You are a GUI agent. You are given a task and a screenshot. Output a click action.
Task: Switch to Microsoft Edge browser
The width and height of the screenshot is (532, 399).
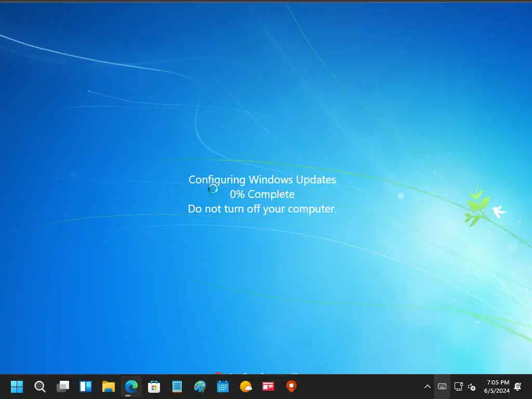point(131,387)
